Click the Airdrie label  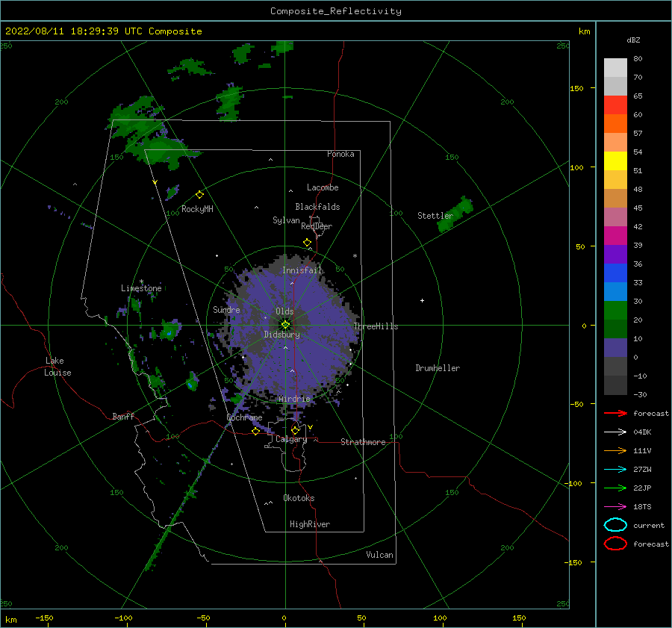coord(294,399)
